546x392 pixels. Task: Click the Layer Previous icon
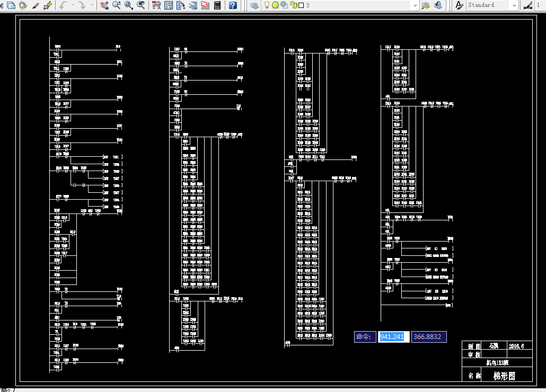[x=438, y=5]
